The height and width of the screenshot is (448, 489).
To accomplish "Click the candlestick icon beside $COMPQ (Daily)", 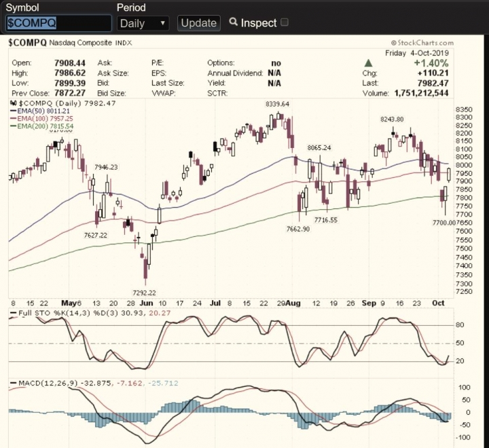I will point(13,103).
